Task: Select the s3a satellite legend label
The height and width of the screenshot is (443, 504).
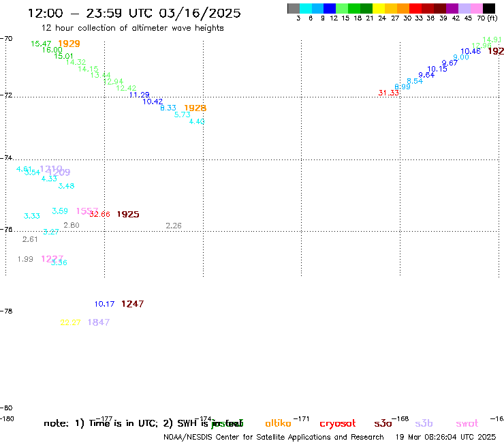Action: click(383, 423)
